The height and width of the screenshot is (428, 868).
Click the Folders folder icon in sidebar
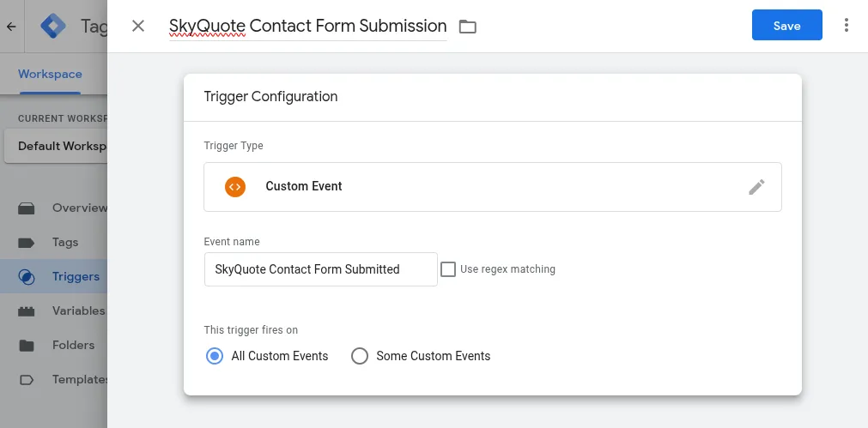26,346
